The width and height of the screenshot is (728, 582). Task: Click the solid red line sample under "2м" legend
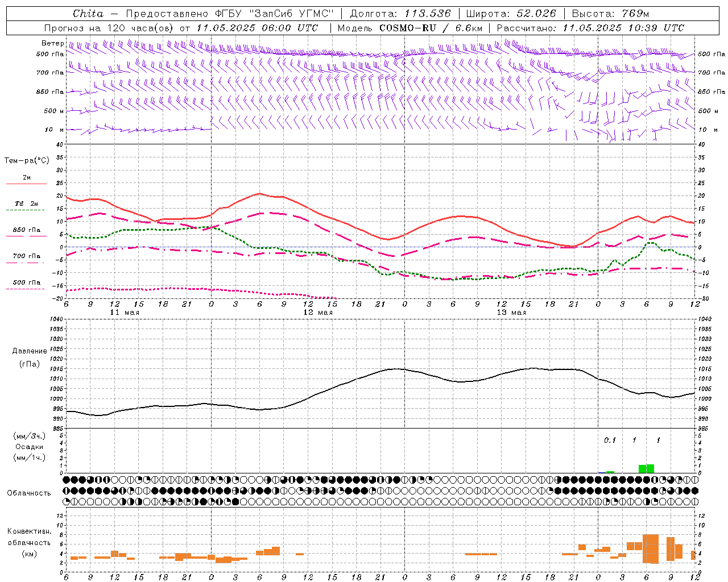27,184
